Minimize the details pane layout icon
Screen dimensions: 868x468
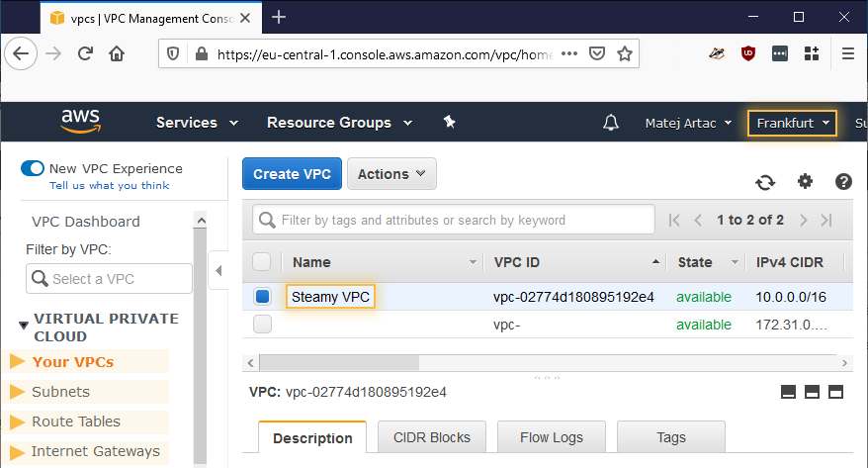click(788, 392)
